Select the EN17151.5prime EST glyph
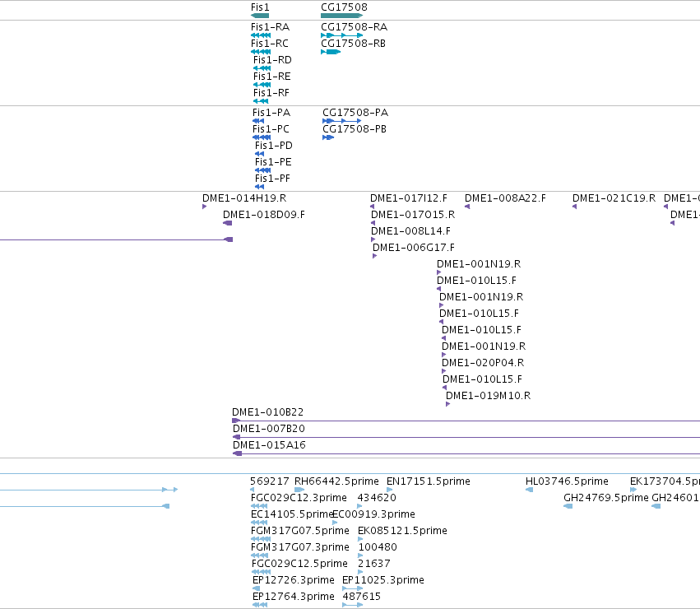Screen dimensions: 700x609 389,490
